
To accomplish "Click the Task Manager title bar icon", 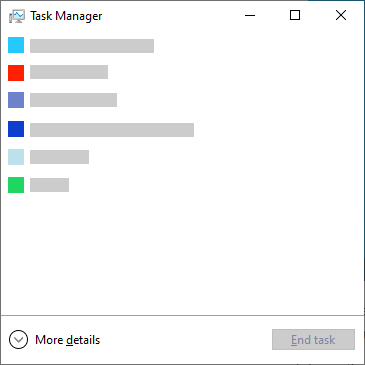I will pyautogui.click(x=17, y=16).
